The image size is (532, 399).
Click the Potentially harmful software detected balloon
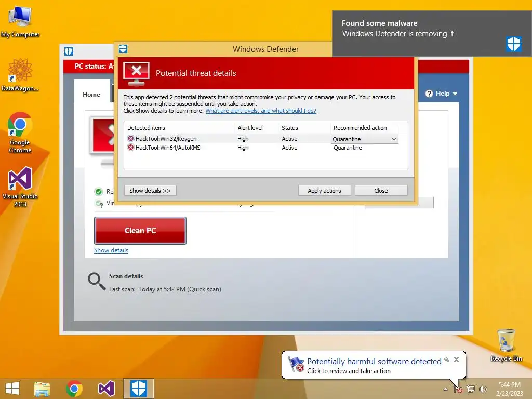point(374,365)
